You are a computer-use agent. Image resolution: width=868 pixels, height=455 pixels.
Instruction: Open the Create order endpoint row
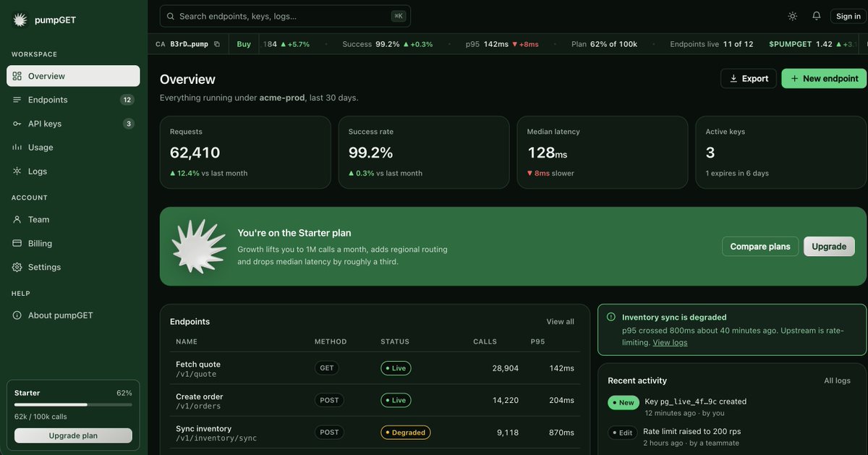375,400
